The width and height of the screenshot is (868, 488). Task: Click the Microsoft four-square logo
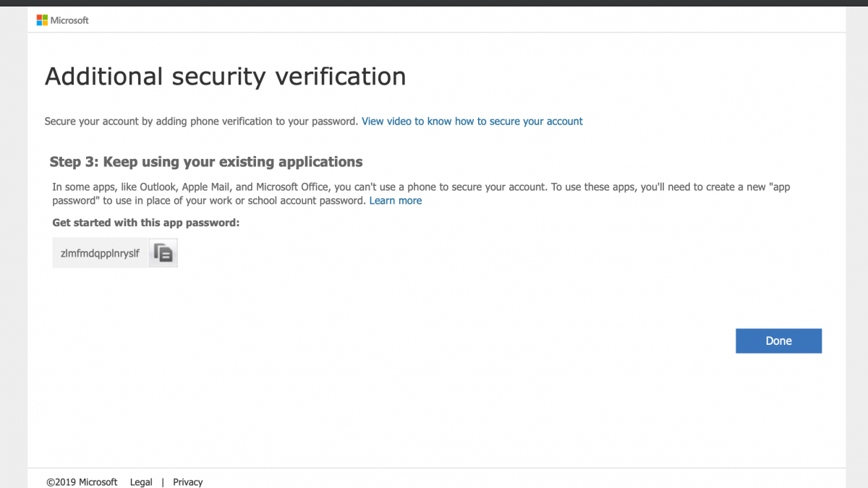point(42,20)
